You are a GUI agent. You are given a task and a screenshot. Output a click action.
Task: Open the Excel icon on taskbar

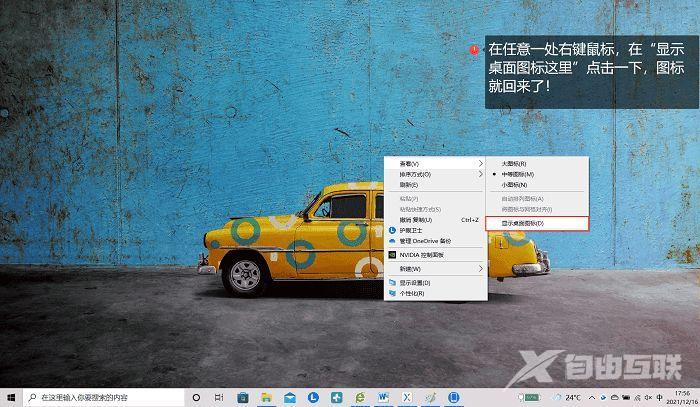click(407, 397)
